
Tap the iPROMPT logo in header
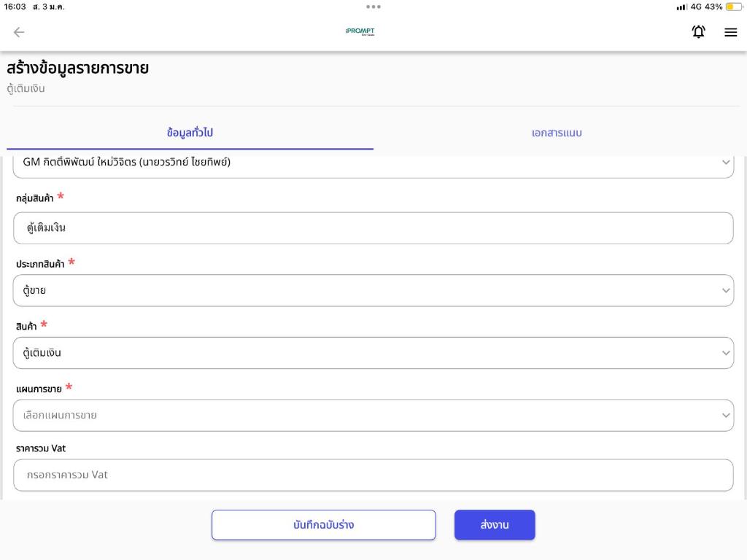point(360,32)
